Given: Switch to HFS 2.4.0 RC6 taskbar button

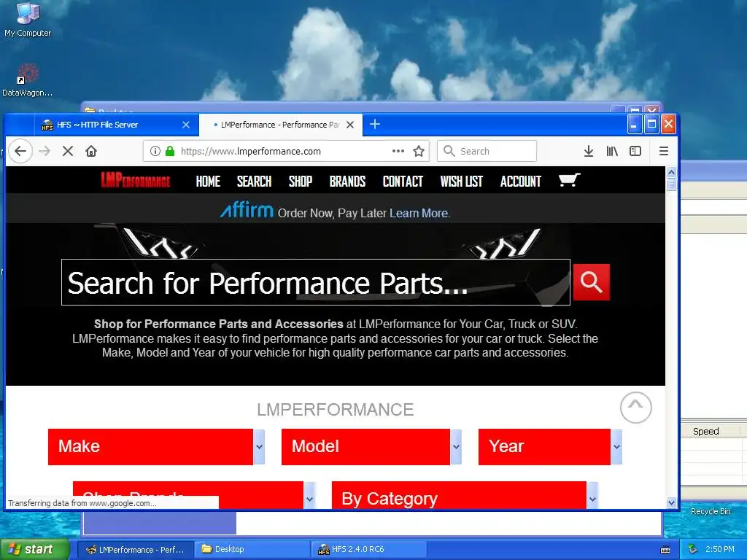Looking at the screenshot, I should tap(368, 550).
